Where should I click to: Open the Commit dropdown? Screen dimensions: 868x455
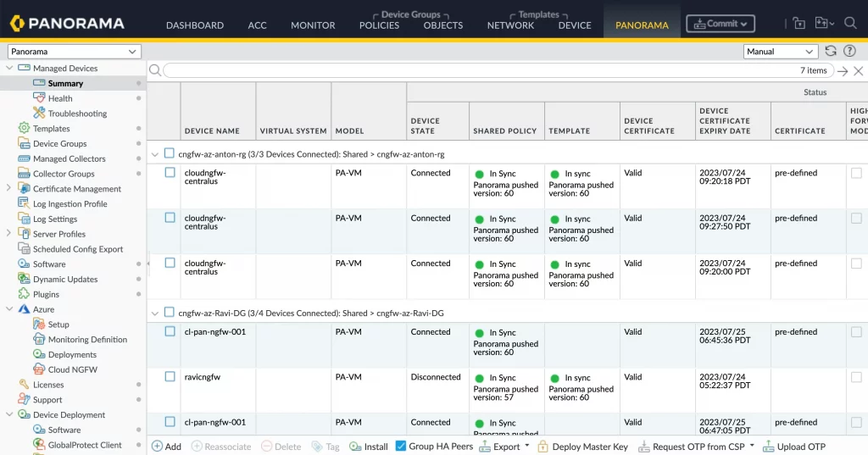point(721,24)
